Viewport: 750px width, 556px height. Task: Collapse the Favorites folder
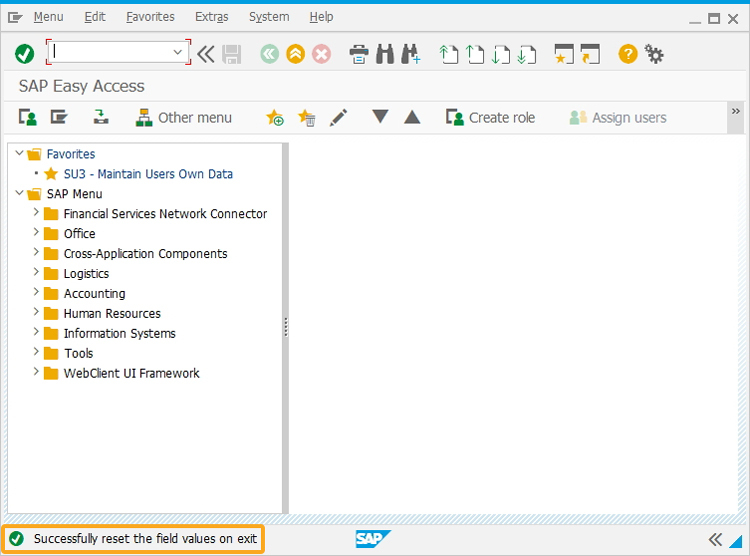click(19, 153)
